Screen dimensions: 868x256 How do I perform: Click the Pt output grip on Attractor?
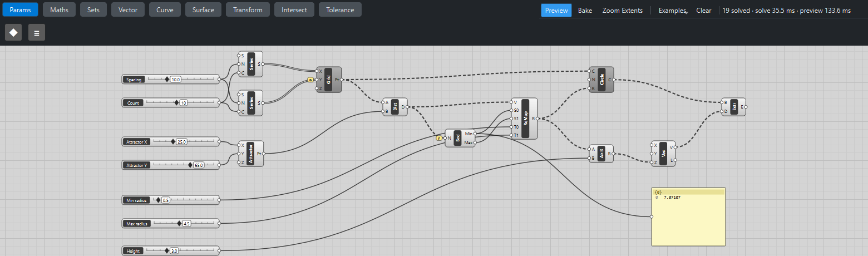click(264, 153)
